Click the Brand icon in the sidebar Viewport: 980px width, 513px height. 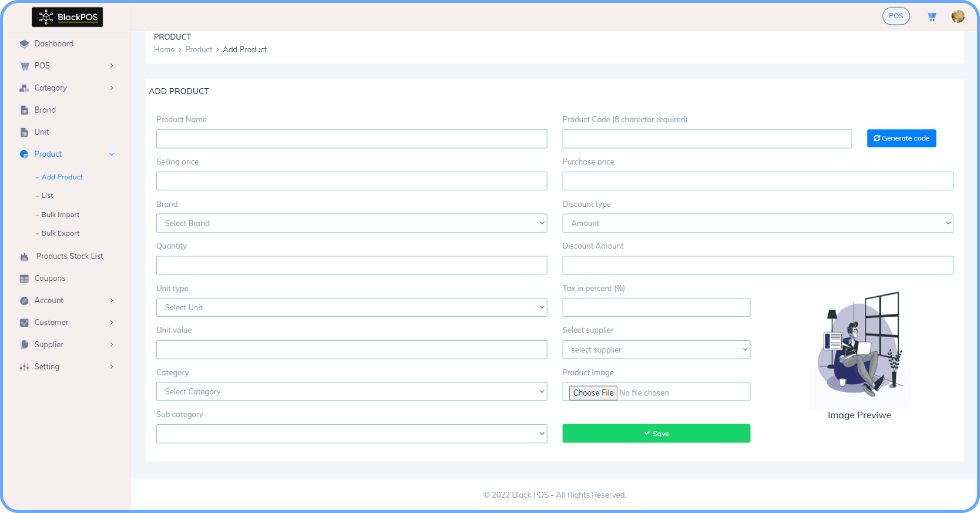[24, 109]
